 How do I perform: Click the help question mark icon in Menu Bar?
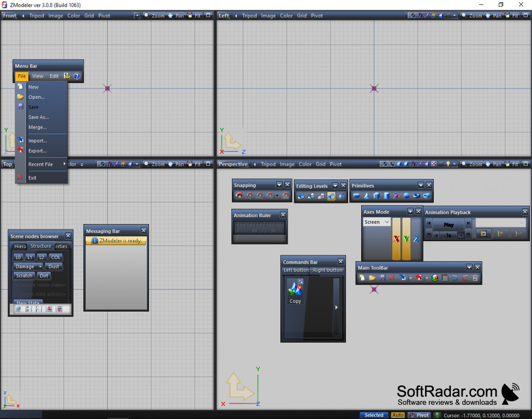[x=77, y=76]
